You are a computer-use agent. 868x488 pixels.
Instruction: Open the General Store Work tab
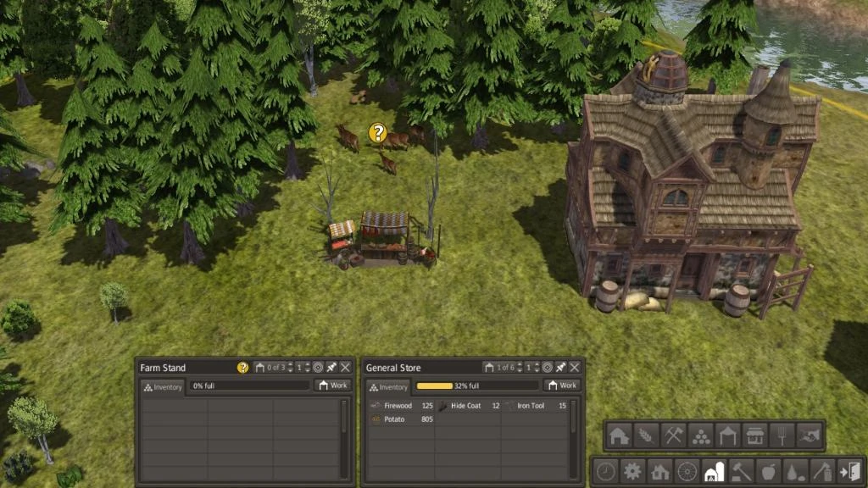560,384
